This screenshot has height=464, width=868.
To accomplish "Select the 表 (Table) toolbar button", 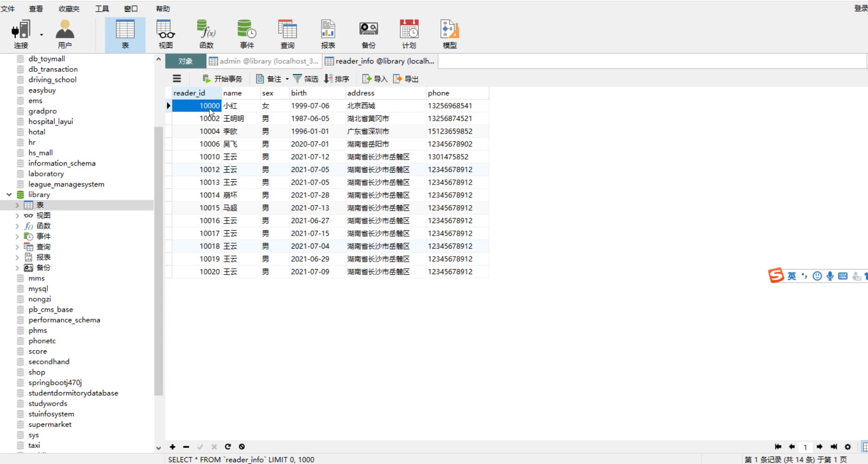I will point(125,34).
